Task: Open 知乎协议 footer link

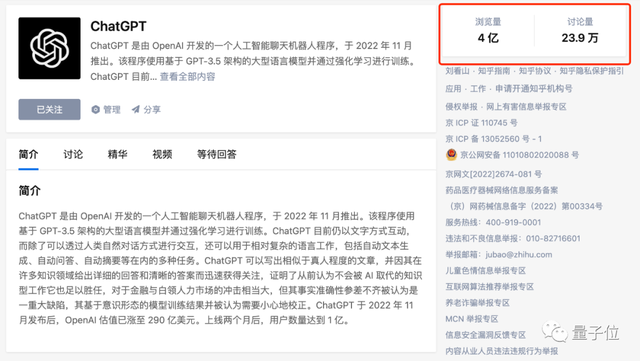Action: tap(535, 71)
